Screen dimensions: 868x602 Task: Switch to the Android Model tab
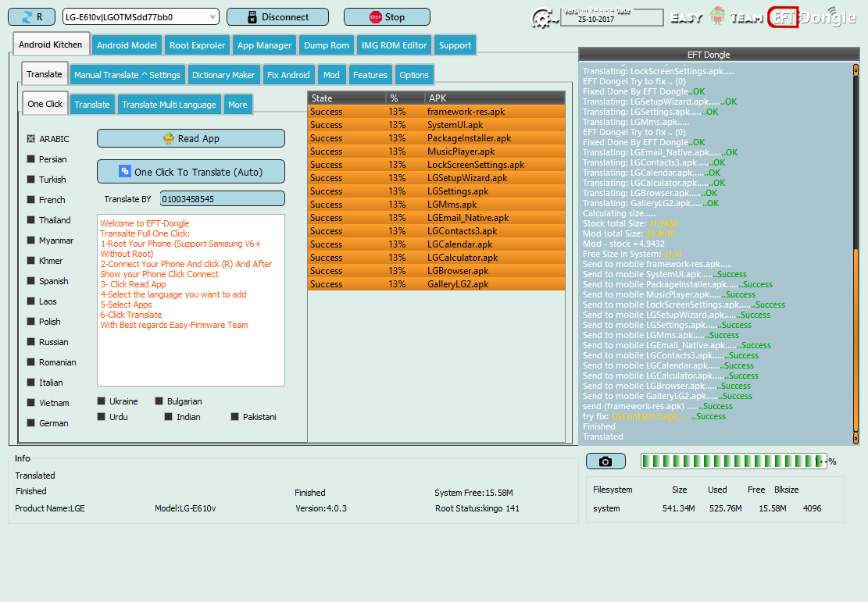pos(127,45)
